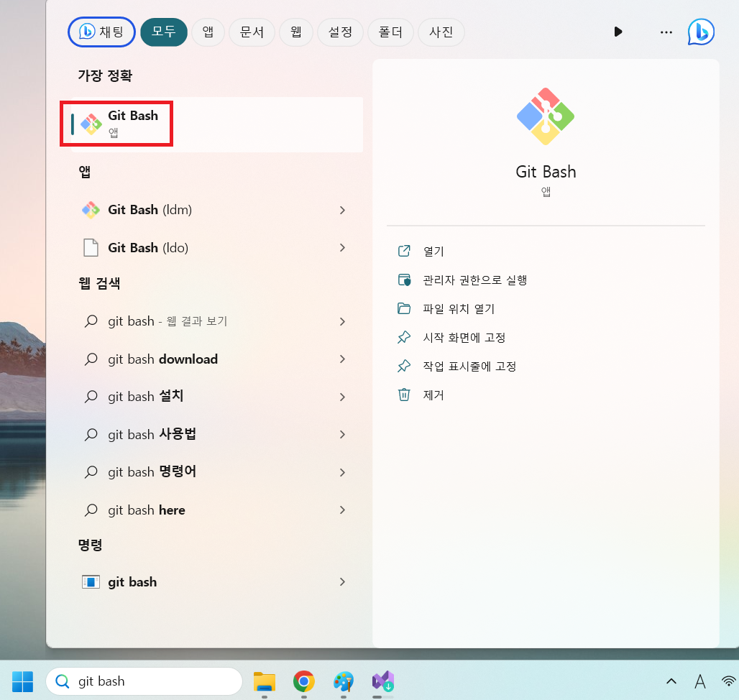Open Wi-Fi network status icon
The height and width of the screenshot is (700, 739).
click(729, 681)
